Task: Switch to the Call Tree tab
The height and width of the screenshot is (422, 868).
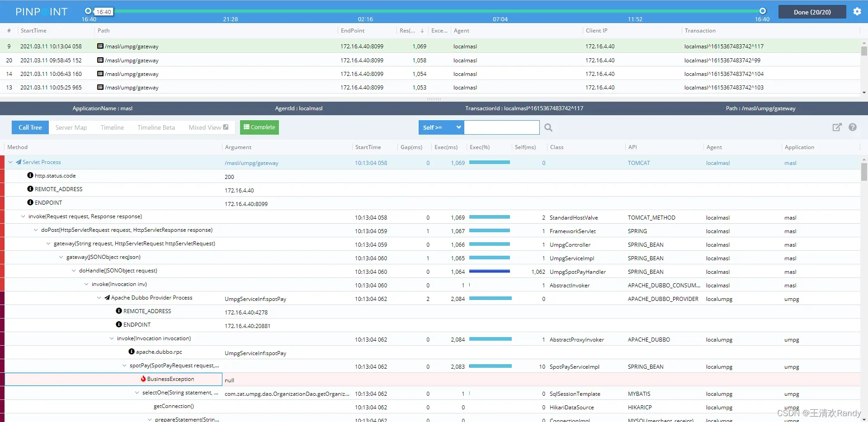Action: [x=30, y=127]
